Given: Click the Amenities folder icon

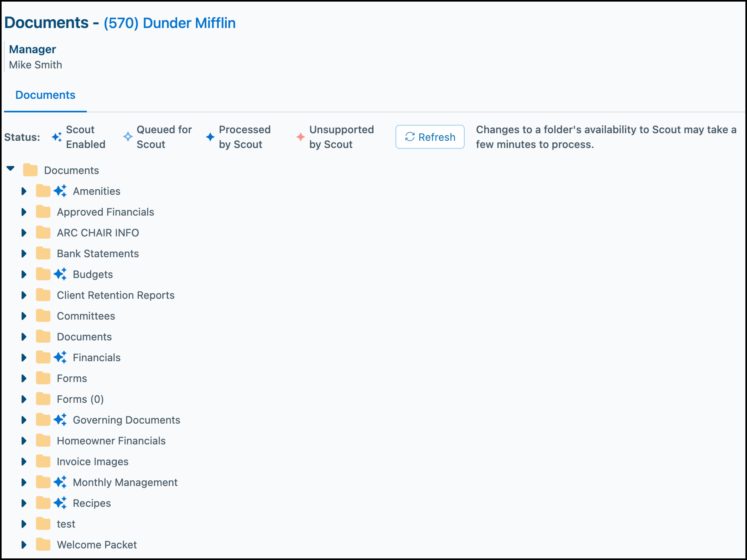Looking at the screenshot, I should (43, 191).
